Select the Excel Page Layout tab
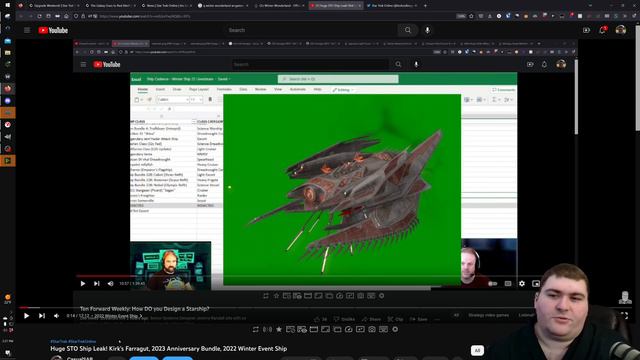 [x=199, y=89]
